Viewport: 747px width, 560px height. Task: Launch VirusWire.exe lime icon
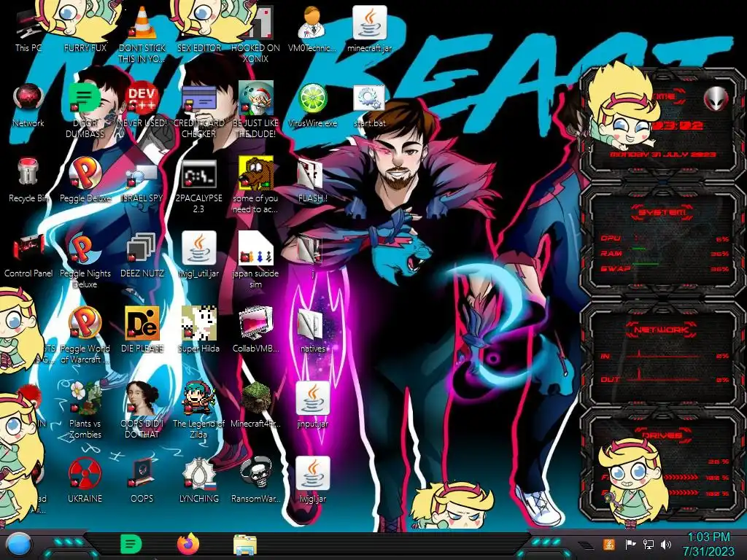[312, 99]
